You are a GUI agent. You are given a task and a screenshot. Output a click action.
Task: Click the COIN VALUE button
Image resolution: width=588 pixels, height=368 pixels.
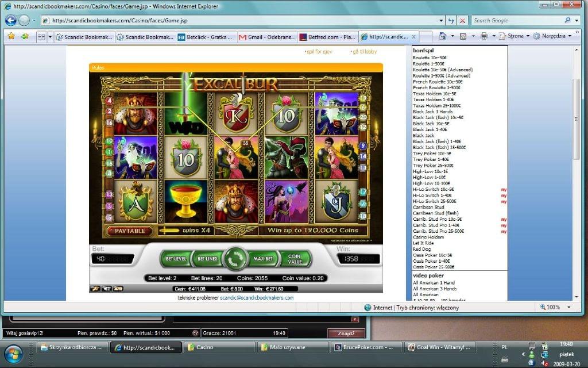(295, 259)
